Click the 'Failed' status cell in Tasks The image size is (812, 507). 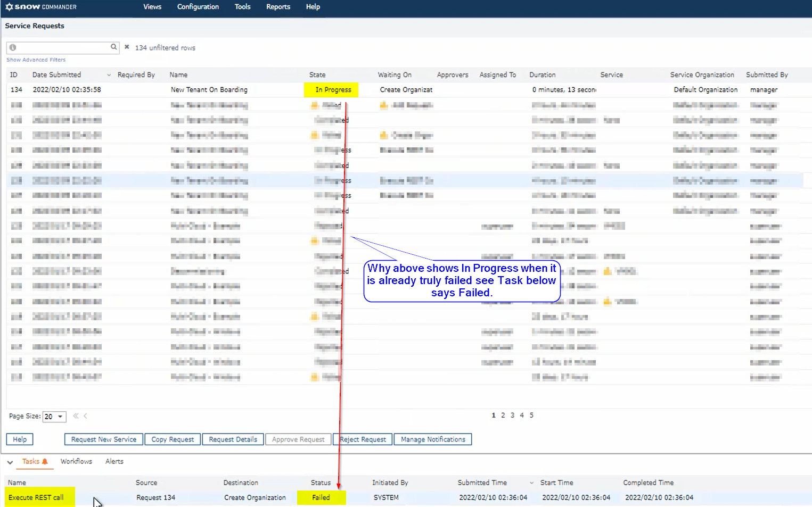[321, 498]
